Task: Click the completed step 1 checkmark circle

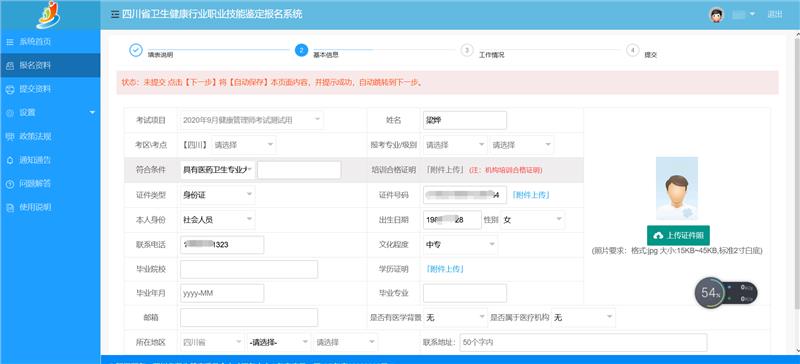Action: pyautogui.click(x=135, y=50)
